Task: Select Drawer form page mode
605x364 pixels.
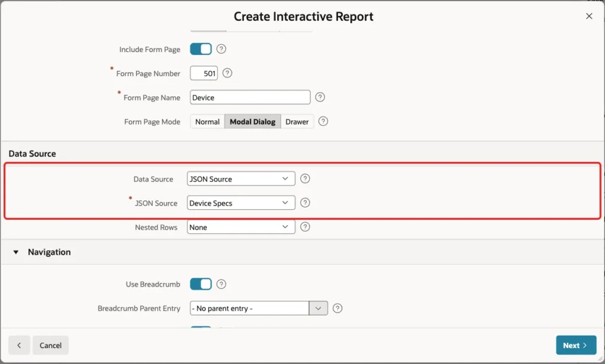Action: [297, 122]
